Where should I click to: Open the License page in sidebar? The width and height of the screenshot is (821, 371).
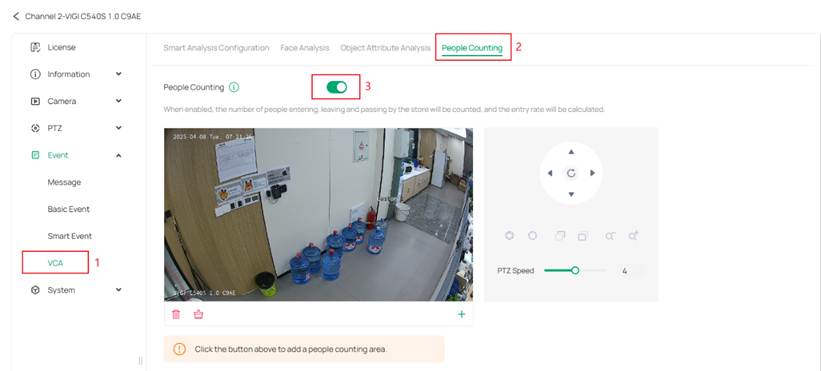(62, 47)
